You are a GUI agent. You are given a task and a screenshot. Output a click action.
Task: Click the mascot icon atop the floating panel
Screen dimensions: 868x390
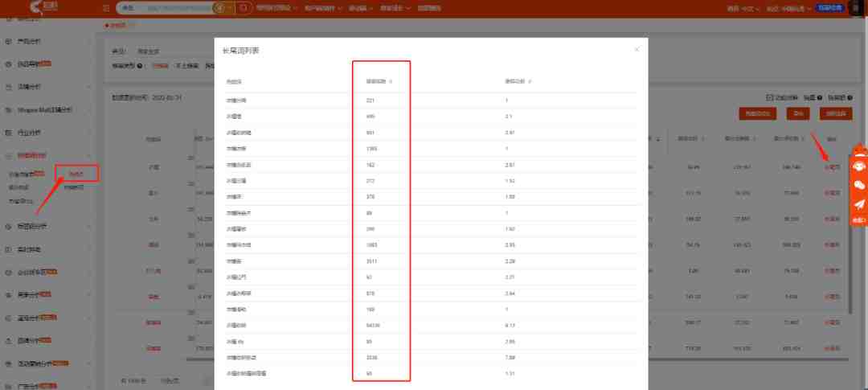[858, 150]
